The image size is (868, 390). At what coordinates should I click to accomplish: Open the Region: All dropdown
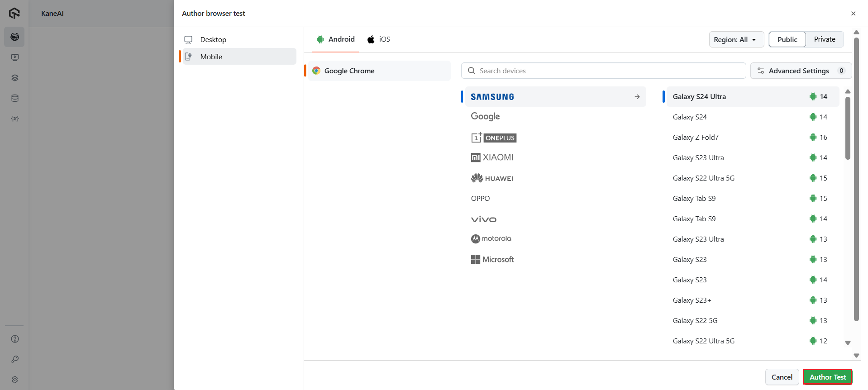pos(736,39)
